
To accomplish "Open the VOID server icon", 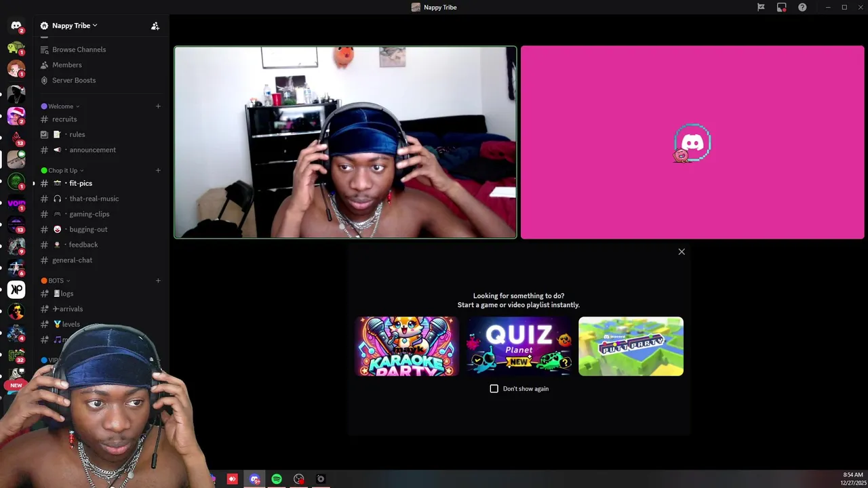I will pos(16,203).
